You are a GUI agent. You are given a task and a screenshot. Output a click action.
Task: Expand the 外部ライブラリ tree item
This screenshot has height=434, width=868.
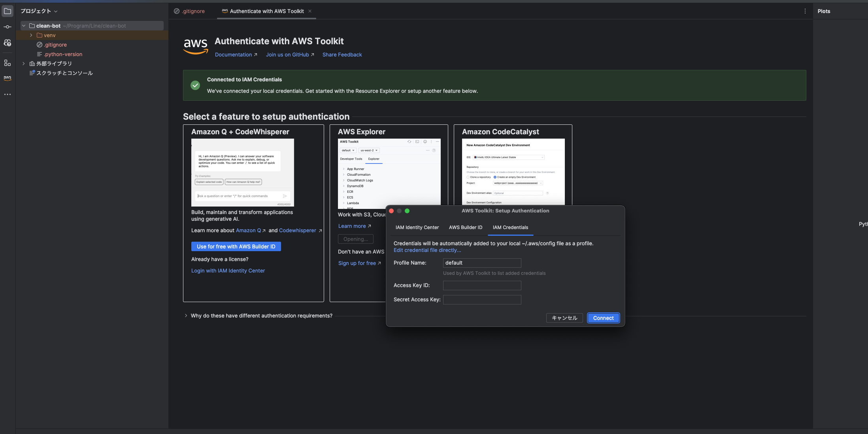tap(23, 63)
